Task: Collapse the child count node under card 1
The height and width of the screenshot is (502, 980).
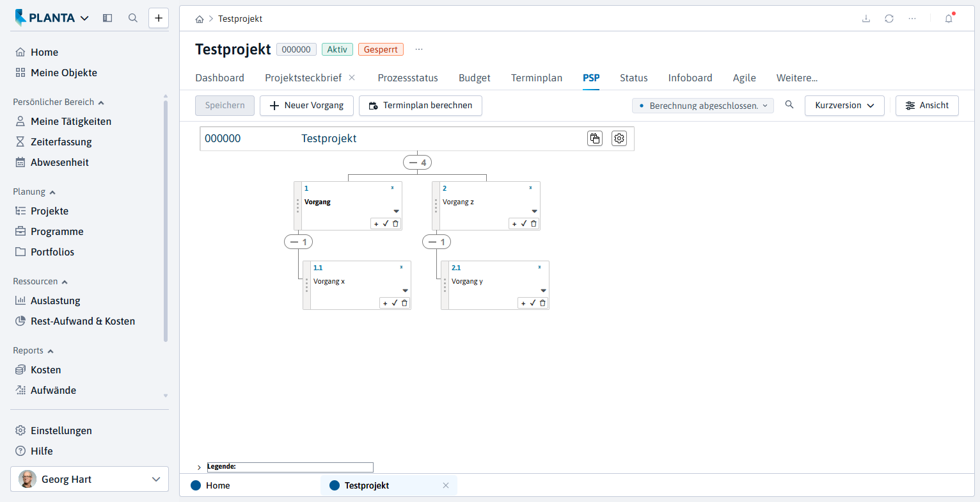Action: click(x=298, y=242)
